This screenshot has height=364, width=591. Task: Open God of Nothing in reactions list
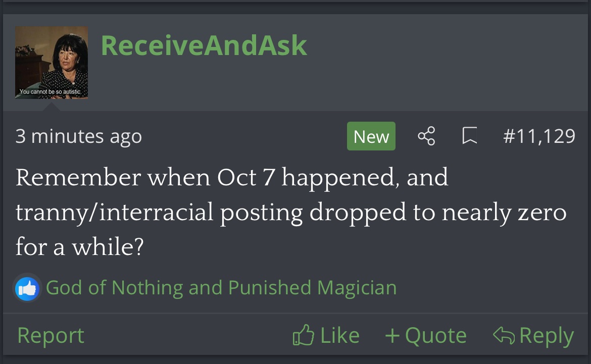pyautogui.click(x=114, y=287)
